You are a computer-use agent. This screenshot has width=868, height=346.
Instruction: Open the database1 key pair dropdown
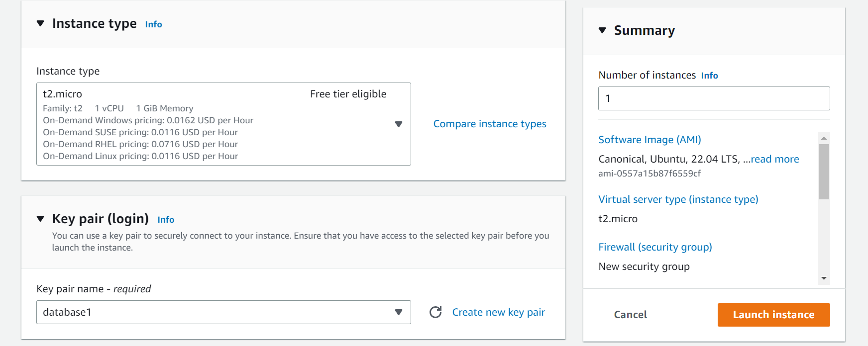pyautogui.click(x=223, y=312)
